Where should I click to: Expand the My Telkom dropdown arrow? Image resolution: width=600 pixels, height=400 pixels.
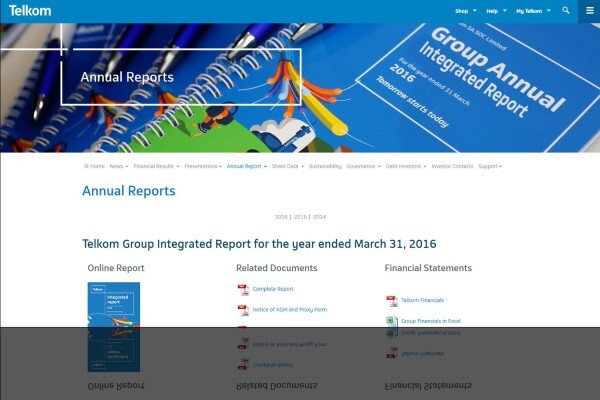[549, 11]
